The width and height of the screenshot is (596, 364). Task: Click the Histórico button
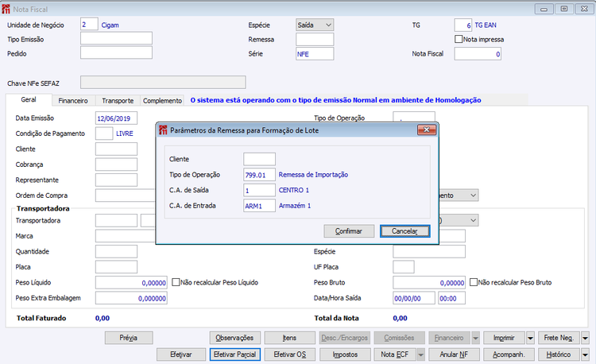pyautogui.click(x=559, y=354)
